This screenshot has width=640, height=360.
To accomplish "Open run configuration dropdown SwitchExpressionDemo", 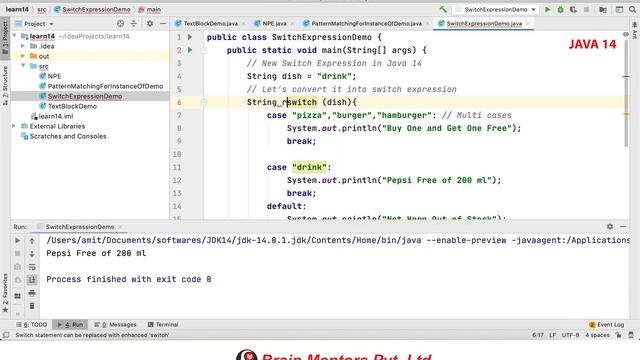I will (496, 9).
